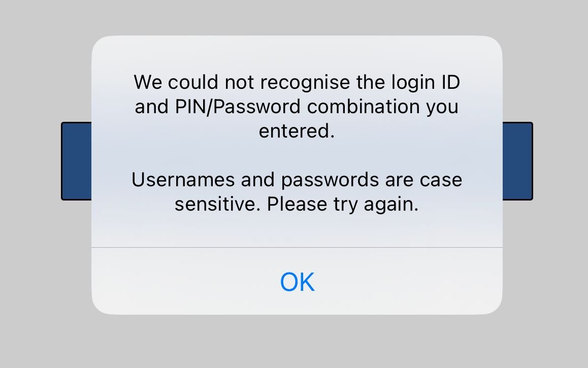
Task: Tap the "Please try again." sentence
Action: coord(343,204)
